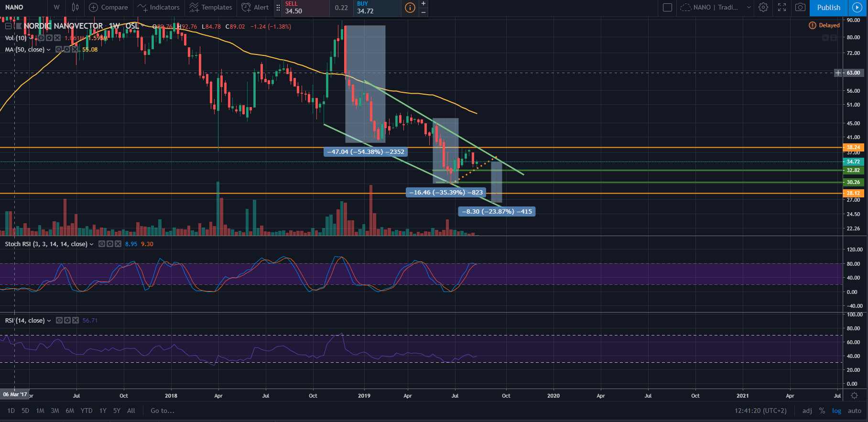Viewport: 868px width, 422px height.
Task: Select the All time range
Action: coord(131,411)
